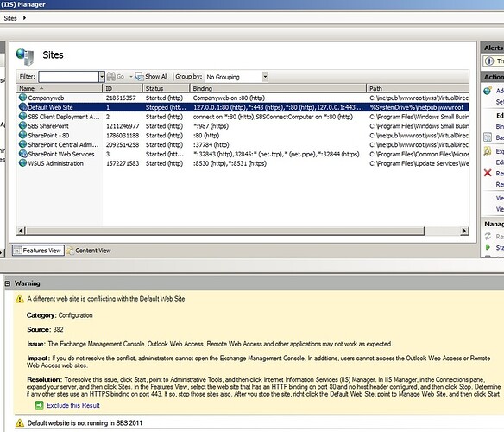Click the Default Web Site globe icon

coord(22,106)
